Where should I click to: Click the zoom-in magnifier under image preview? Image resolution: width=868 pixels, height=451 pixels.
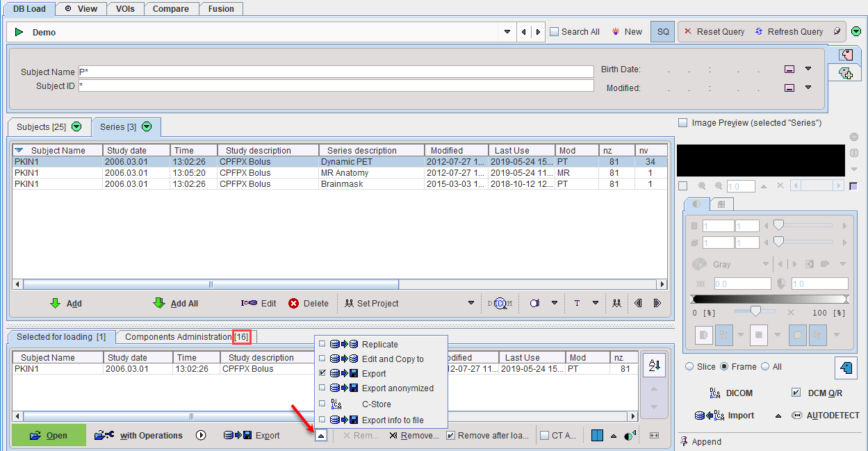coord(702,186)
